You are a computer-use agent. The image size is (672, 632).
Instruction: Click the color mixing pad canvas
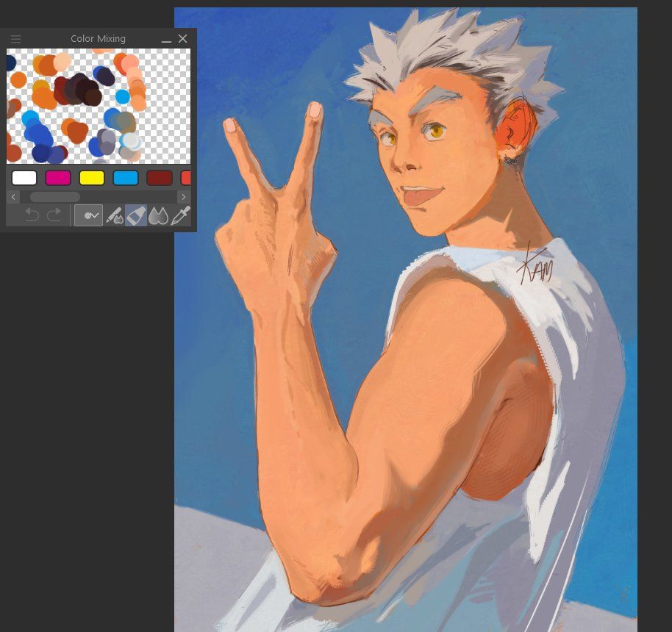pyautogui.click(x=98, y=106)
